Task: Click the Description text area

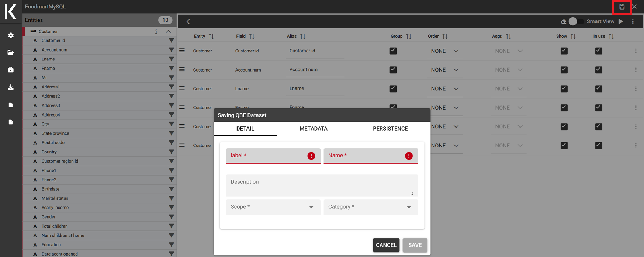Action: 322,185
